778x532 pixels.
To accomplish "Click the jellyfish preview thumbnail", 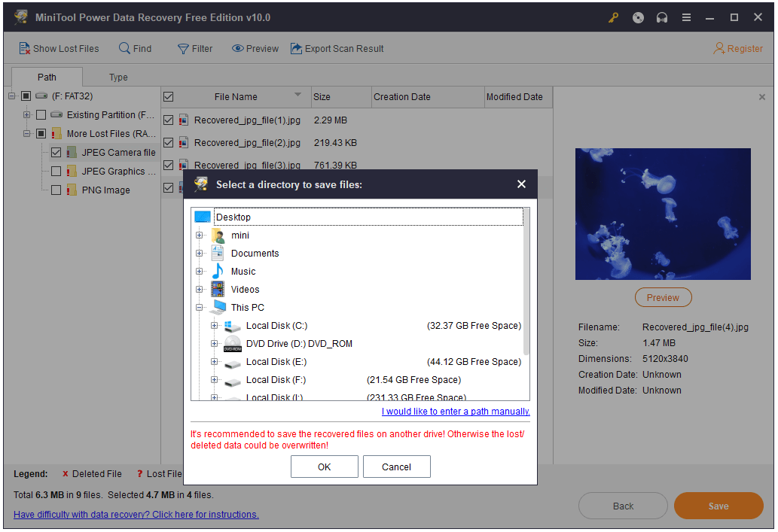I will click(663, 214).
